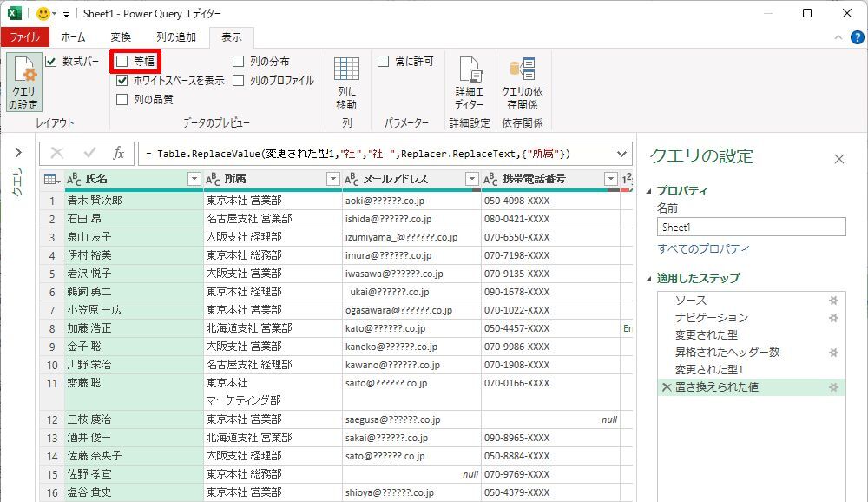Screen dimensions: 868x502
Task: Click the 名前 field containing Sheet1
Action: pyautogui.click(x=751, y=227)
